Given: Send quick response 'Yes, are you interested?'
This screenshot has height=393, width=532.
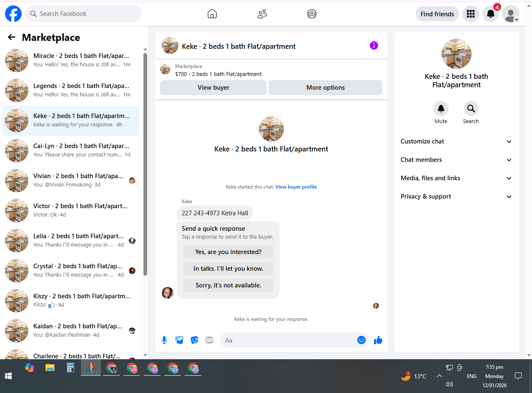Looking at the screenshot, I should [x=228, y=252].
